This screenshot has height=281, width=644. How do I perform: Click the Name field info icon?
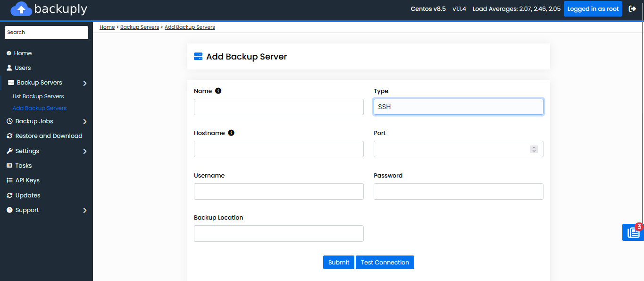point(218,91)
